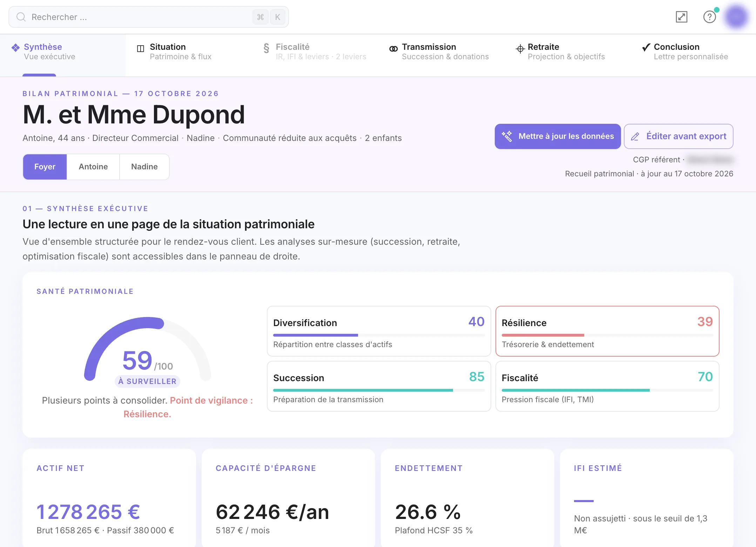Viewport: 756px width, 547px height.
Task: Click the Conclusion checkmark icon
Action: point(646,47)
